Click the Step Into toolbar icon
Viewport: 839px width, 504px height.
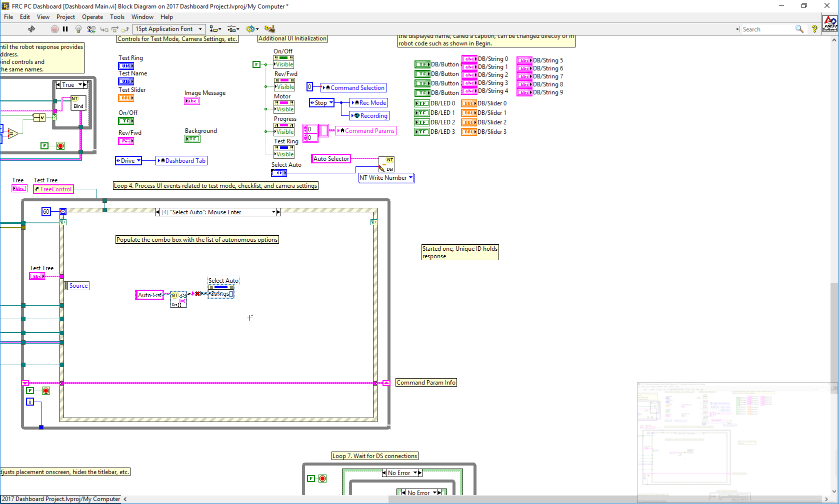(x=104, y=29)
